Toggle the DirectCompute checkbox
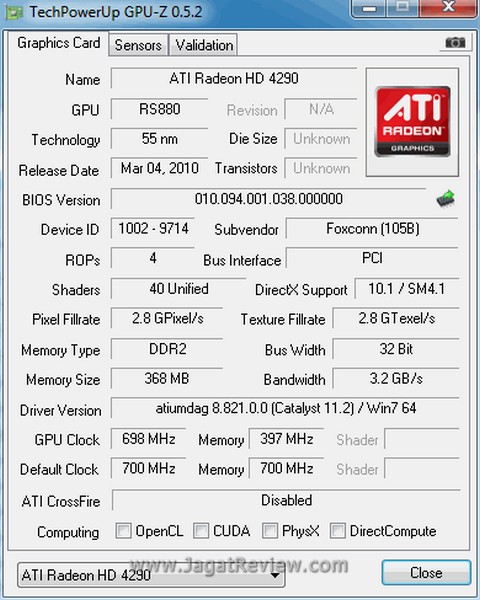The image size is (480, 600). (338, 531)
